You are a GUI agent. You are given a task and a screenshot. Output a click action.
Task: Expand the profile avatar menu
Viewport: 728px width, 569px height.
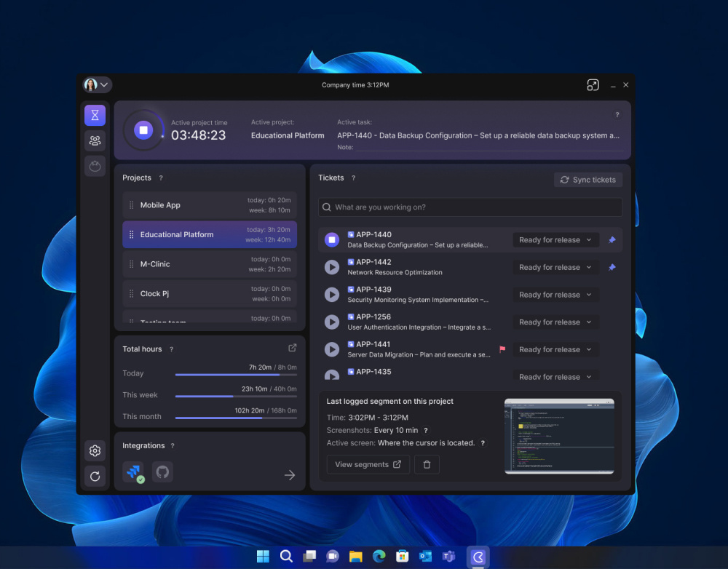pos(97,84)
